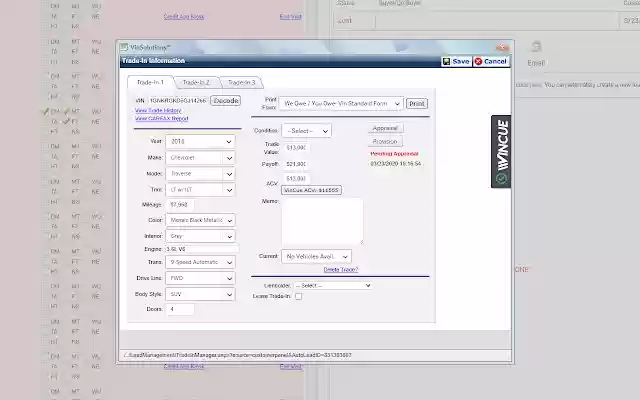Click the Engine input field
Screen dimensions: 640x400
[x=202, y=249]
